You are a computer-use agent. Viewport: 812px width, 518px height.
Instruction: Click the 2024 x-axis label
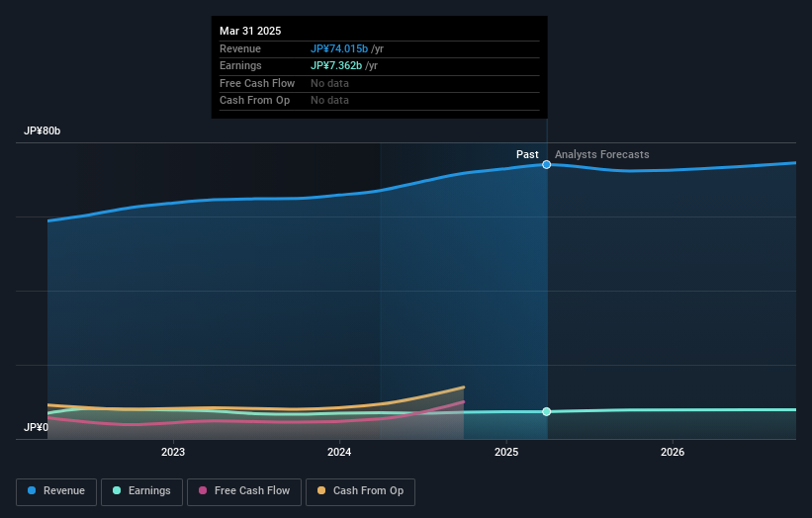339,452
